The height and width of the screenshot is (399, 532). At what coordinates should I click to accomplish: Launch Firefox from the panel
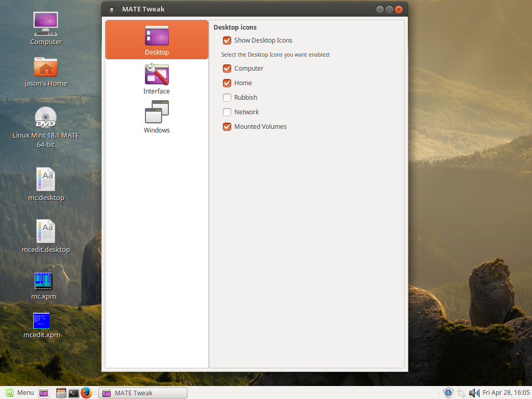click(86, 393)
